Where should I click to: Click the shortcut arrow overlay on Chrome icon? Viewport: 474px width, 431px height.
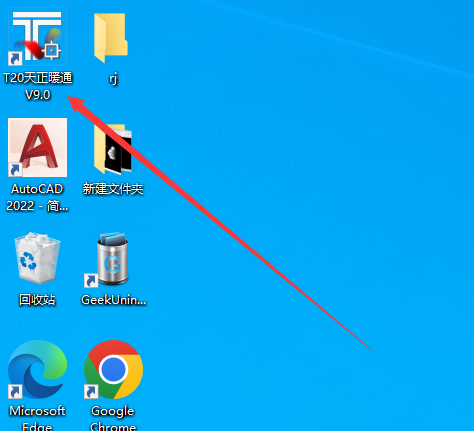91,392
